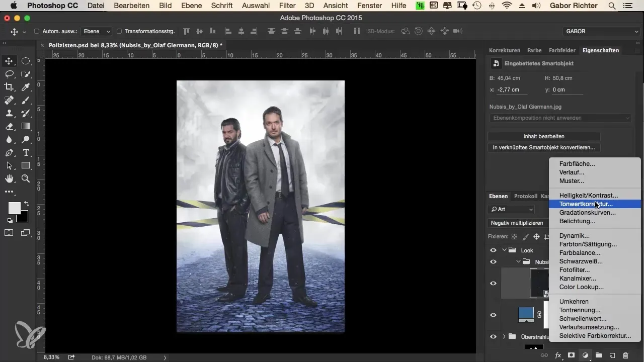Select the Type tool
The height and width of the screenshot is (362, 644).
click(26, 152)
